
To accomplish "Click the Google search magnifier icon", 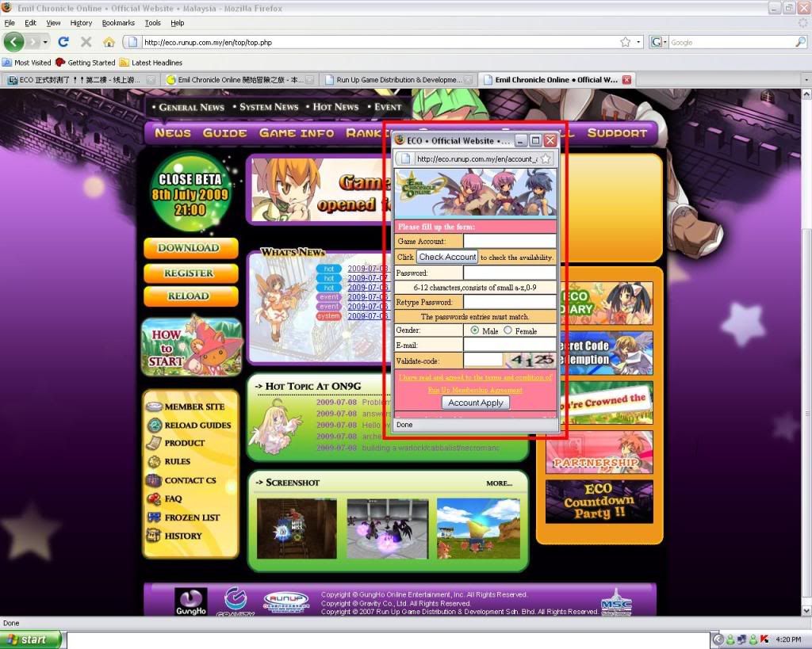I will click(x=802, y=43).
